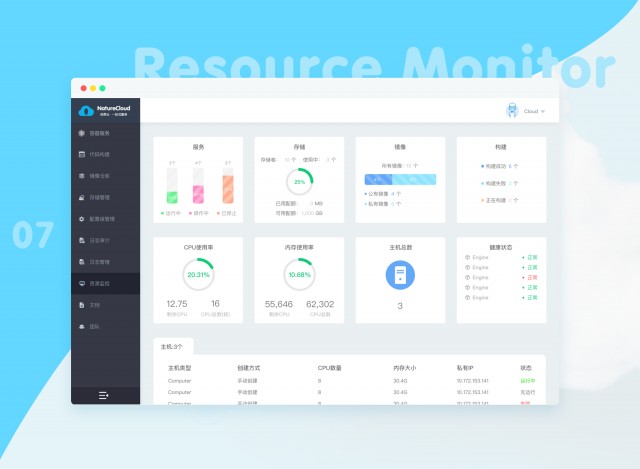640x469 pixels.
Task: Sort by the CPU数量 column header
Action: tap(329, 368)
